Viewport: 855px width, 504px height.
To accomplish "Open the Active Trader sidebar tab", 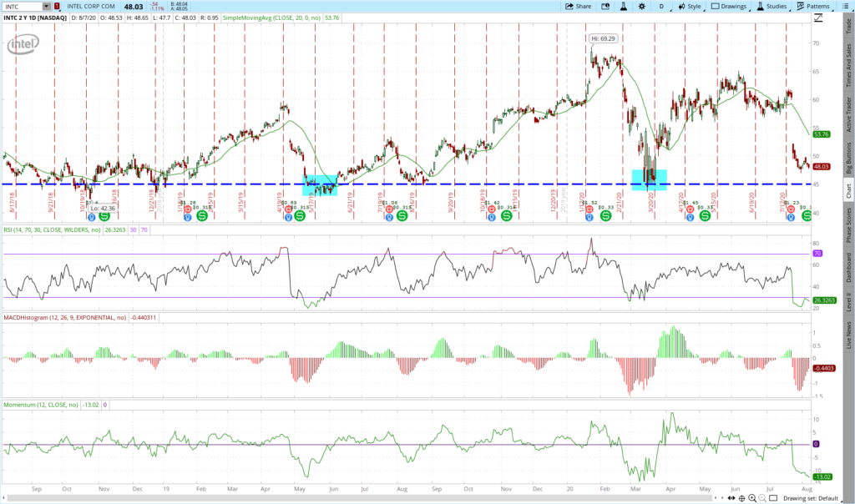I will [x=848, y=114].
